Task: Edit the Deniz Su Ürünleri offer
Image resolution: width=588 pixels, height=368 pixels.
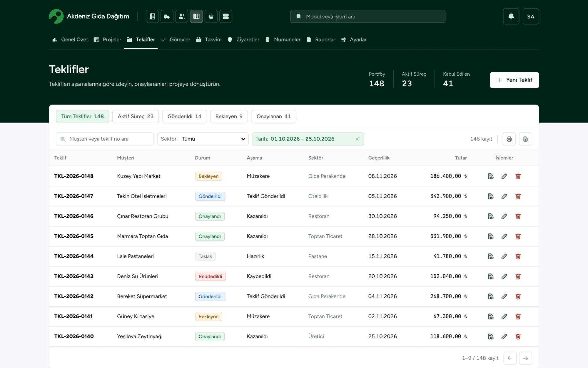Action: (x=504, y=276)
